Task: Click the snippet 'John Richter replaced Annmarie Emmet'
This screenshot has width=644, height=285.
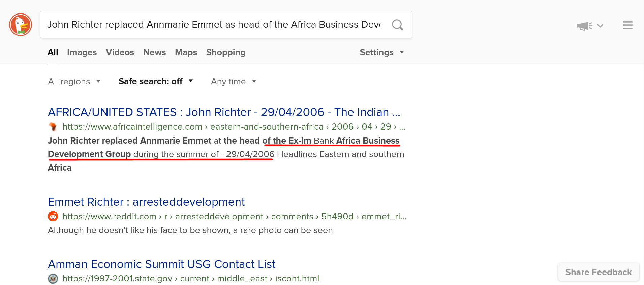Action: click(x=129, y=141)
